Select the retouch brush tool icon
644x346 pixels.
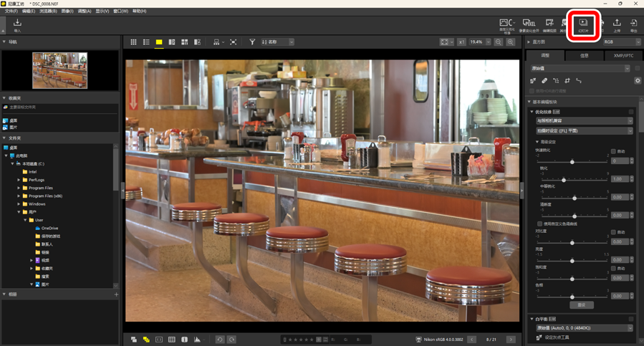click(544, 81)
